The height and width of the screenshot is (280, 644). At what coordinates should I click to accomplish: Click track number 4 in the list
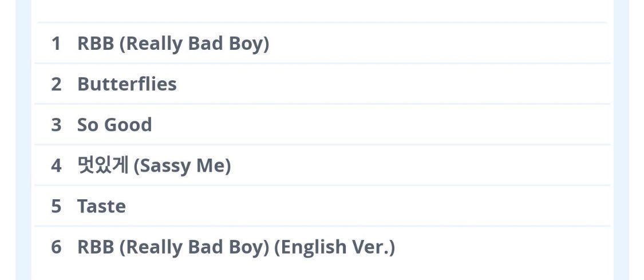click(56, 165)
